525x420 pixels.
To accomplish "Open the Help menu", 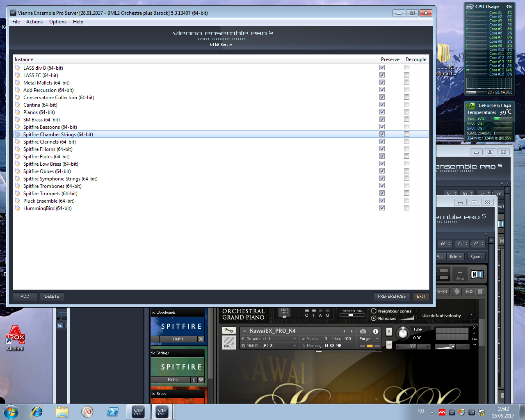I will pos(78,22).
